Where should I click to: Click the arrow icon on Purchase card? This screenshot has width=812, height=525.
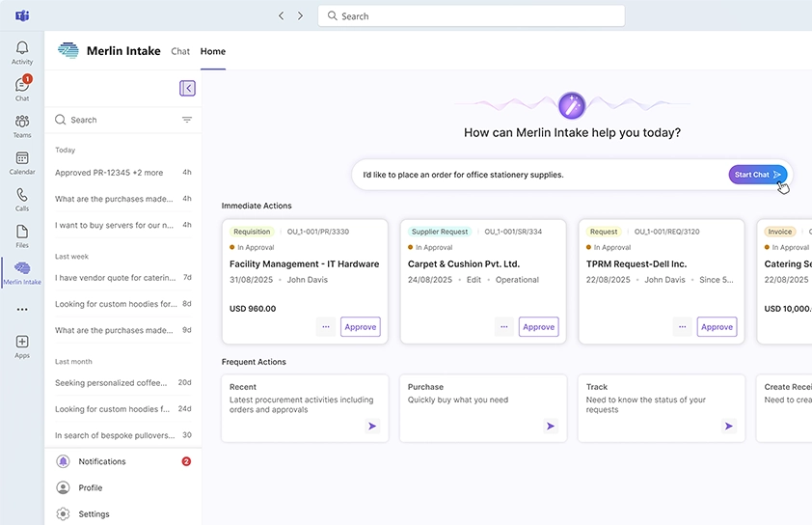click(x=550, y=426)
